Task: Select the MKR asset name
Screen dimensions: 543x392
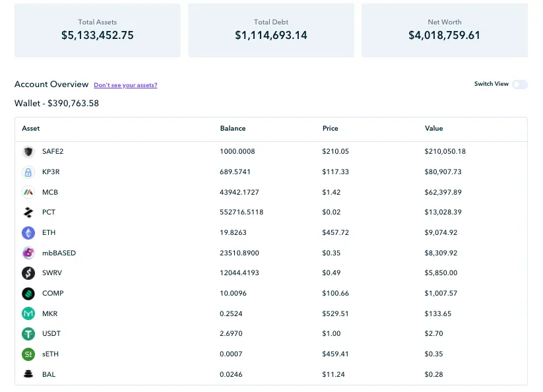Action: [x=50, y=313]
